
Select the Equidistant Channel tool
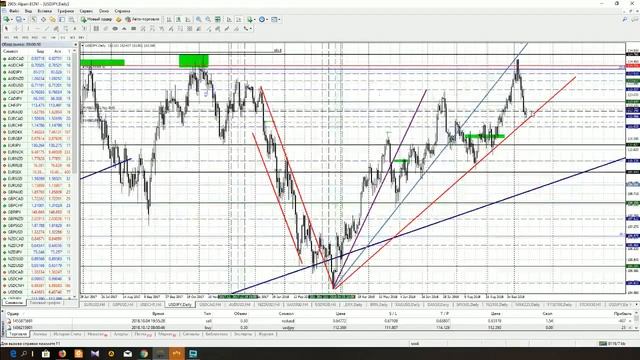tap(56, 29)
